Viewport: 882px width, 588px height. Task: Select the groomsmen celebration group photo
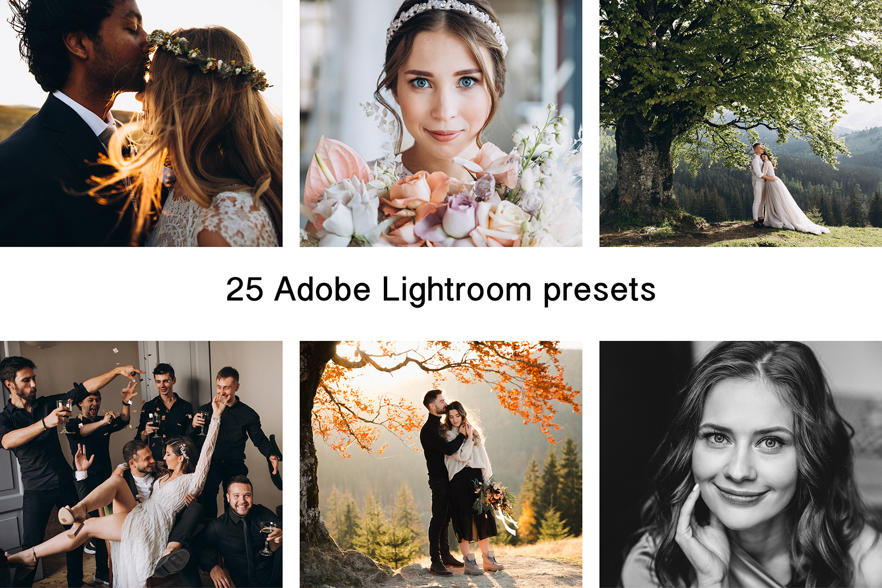(141, 464)
